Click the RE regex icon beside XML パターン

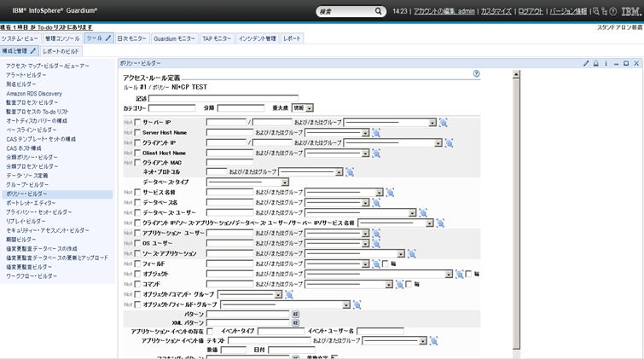pos(296,323)
